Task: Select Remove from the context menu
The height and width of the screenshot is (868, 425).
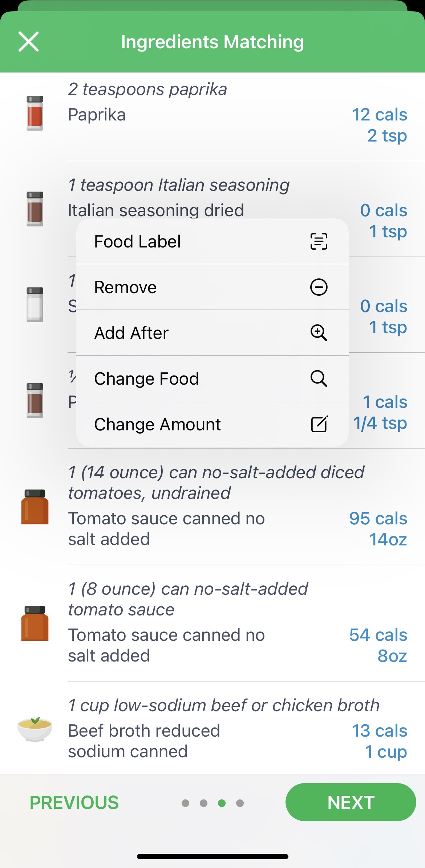Action: point(126,287)
